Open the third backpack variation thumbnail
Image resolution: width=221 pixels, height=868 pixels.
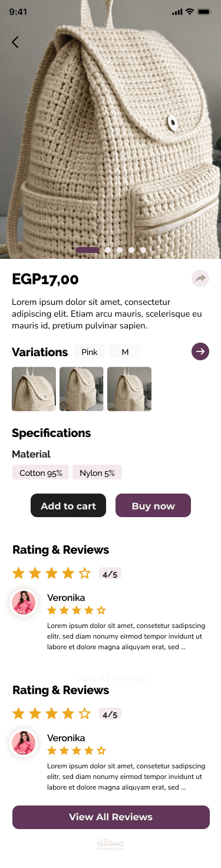pyautogui.click(x=129, y=389)
